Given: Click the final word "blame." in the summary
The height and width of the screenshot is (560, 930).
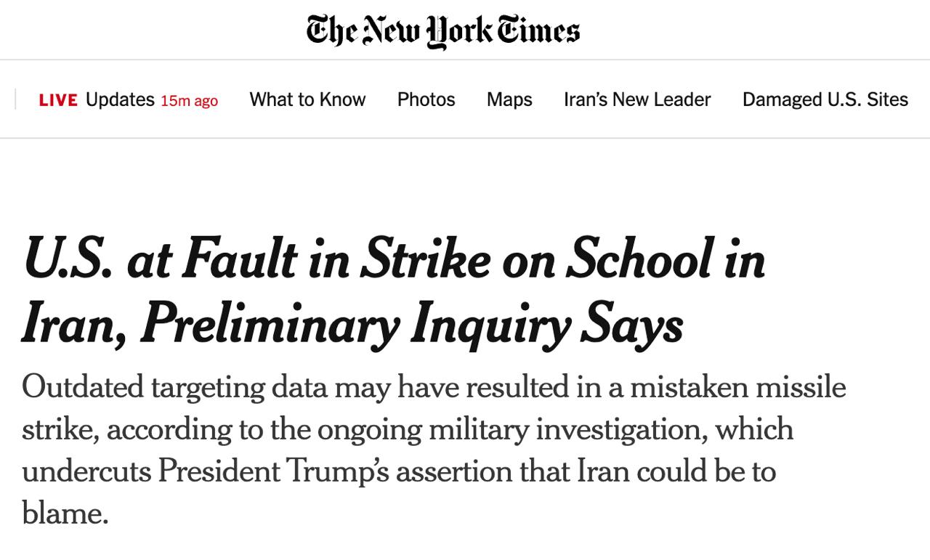Looking at the screenshot, I should tap(65, 514).
